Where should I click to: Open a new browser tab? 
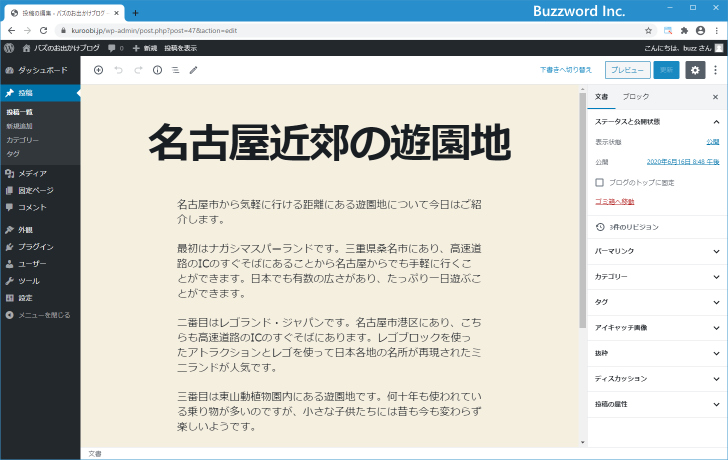coord(135,13)
